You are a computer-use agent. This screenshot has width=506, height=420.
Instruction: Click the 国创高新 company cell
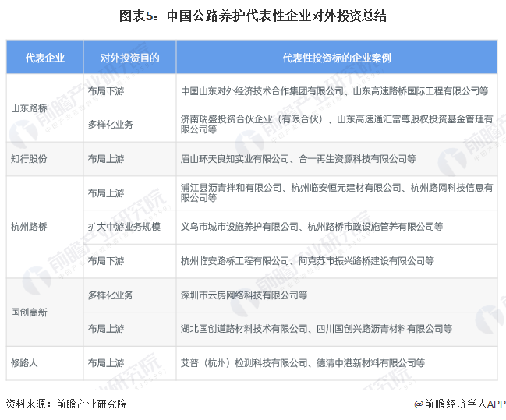click(x=29, y=312)
